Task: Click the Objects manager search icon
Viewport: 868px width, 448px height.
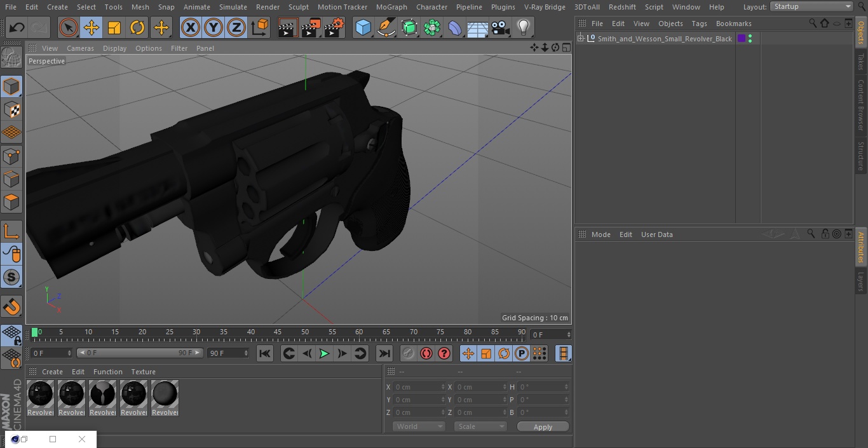Action: point(812,23)
